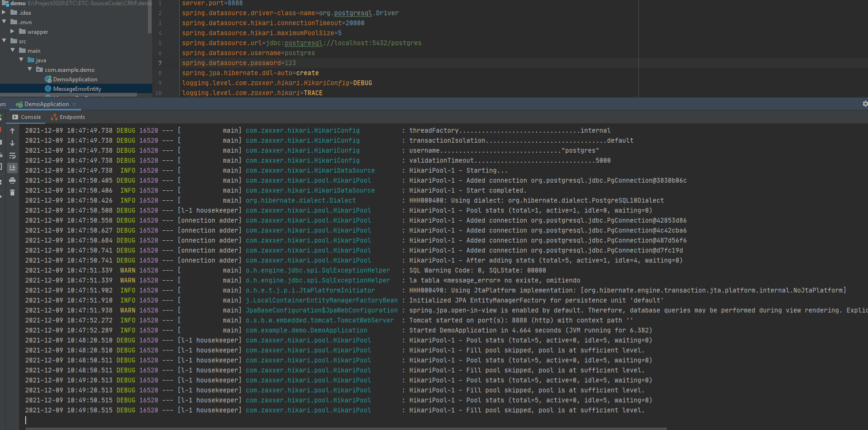
Task: Expand the .idea folder
Action: [4, 12]
